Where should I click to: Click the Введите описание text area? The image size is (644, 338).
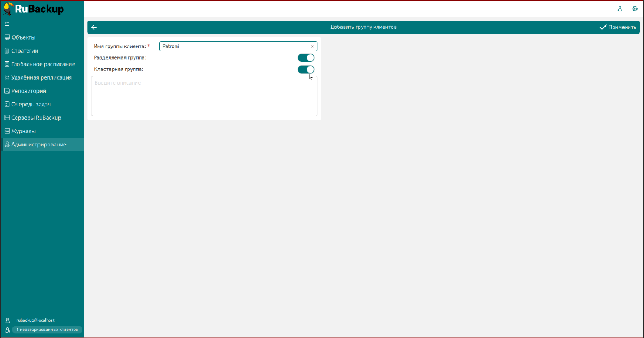pyautogui.click(x=204, y=96)
